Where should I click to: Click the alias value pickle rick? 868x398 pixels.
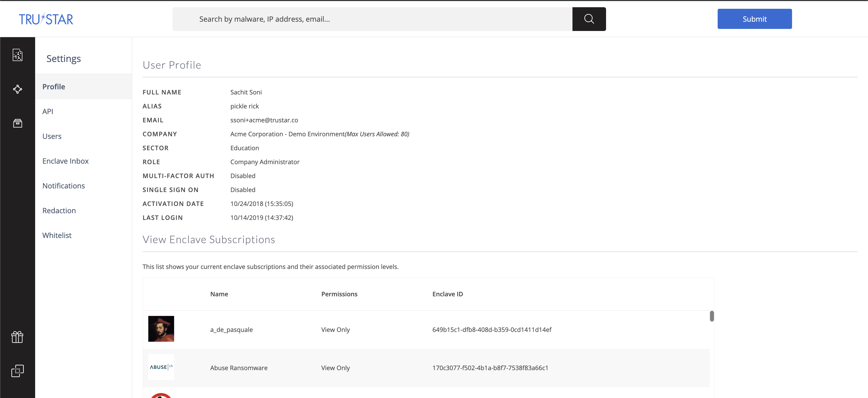click(x=245, y=106)
